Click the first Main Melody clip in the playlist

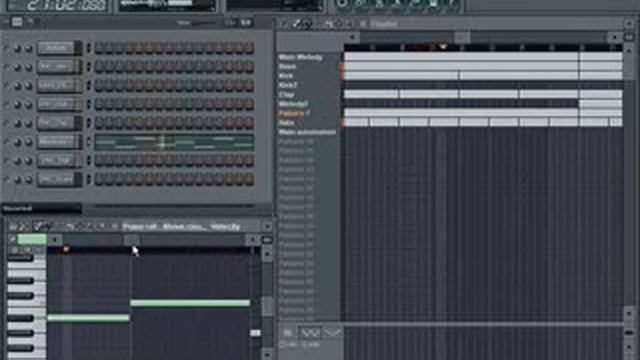pos(461,57)
